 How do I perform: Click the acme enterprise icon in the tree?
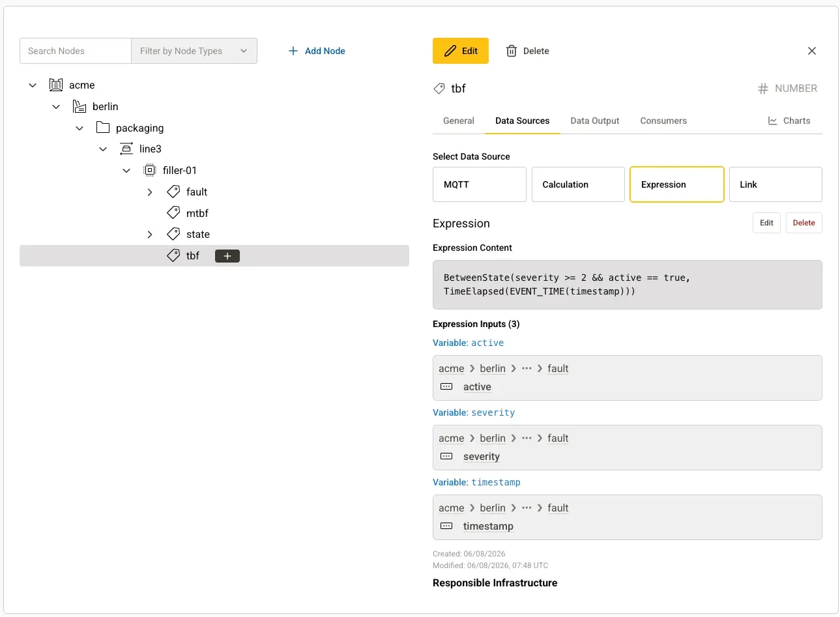56,85
